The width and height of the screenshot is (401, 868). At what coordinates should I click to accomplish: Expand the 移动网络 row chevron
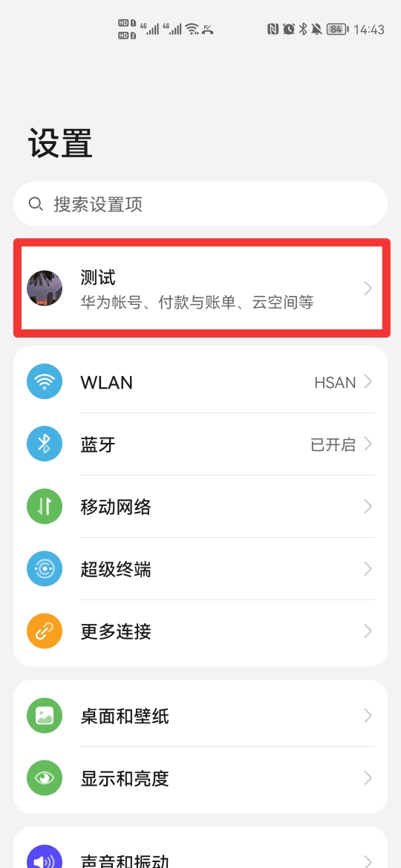[x=368, y=507]
